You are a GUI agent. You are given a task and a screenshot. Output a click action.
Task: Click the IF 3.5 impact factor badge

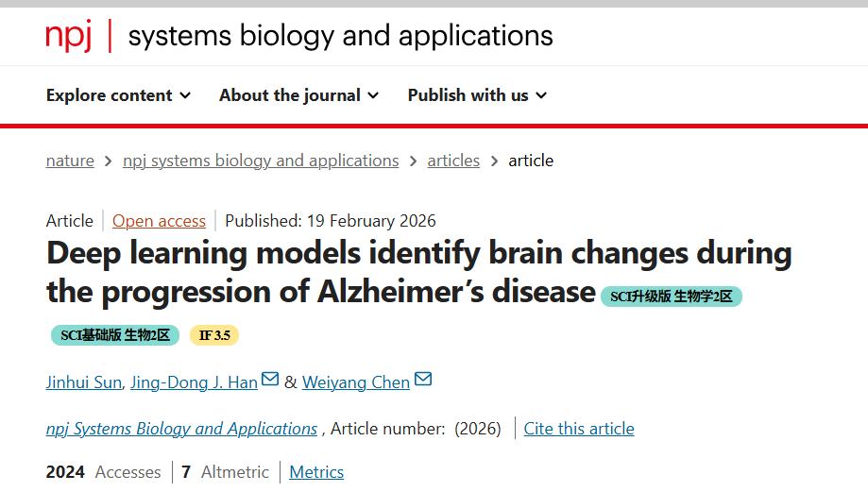pyautogui.click(x=214, y=335)
